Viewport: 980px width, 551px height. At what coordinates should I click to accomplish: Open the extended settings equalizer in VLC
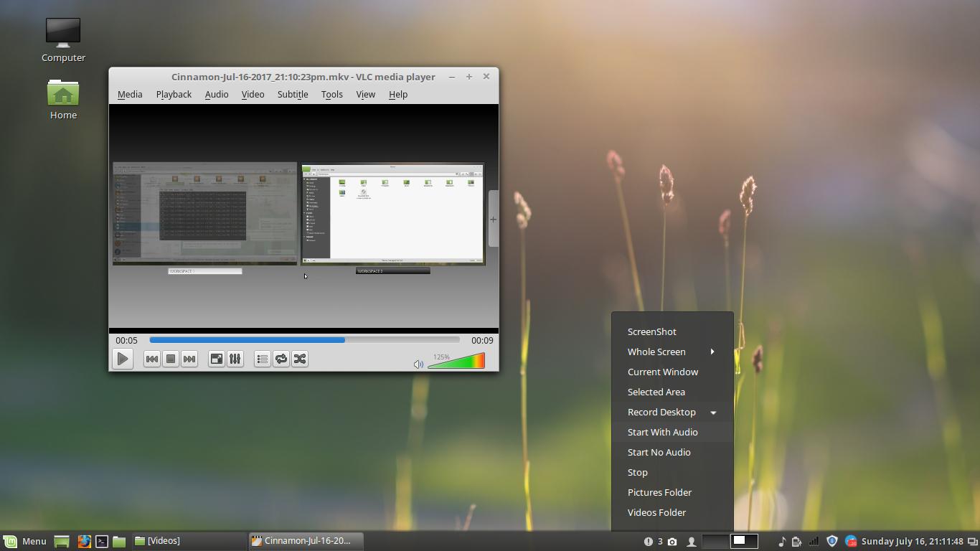[x=235, y=359]
